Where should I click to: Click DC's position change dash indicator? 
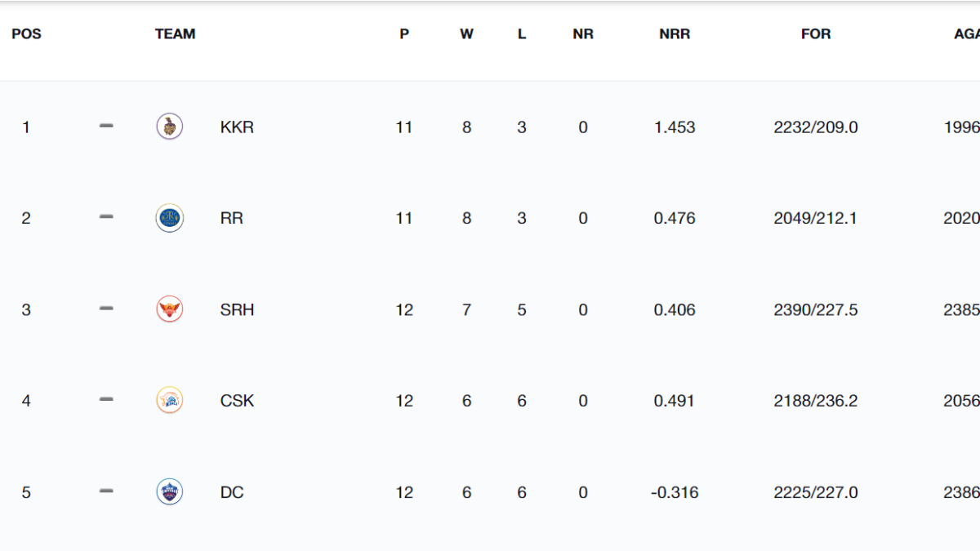coord(106,492)
